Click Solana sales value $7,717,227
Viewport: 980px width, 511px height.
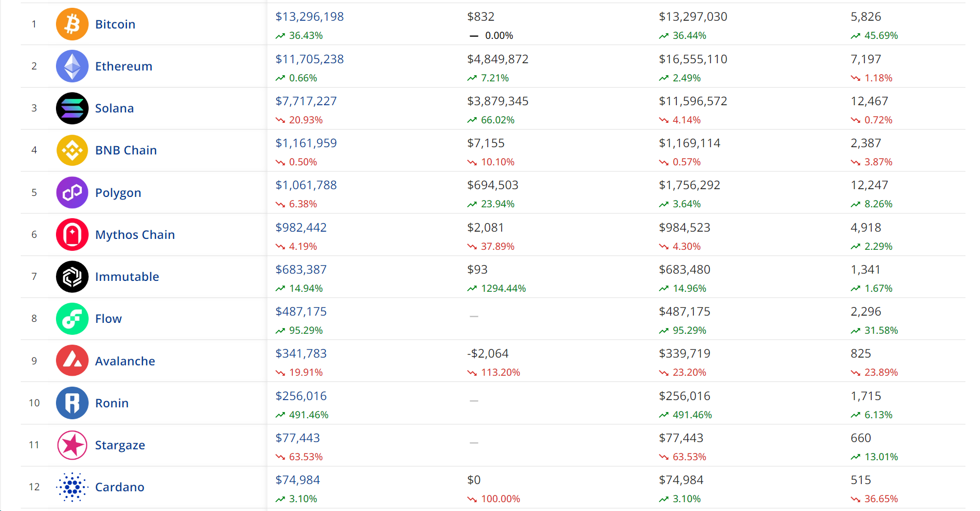pyautogui.click(x=306, y=101)
